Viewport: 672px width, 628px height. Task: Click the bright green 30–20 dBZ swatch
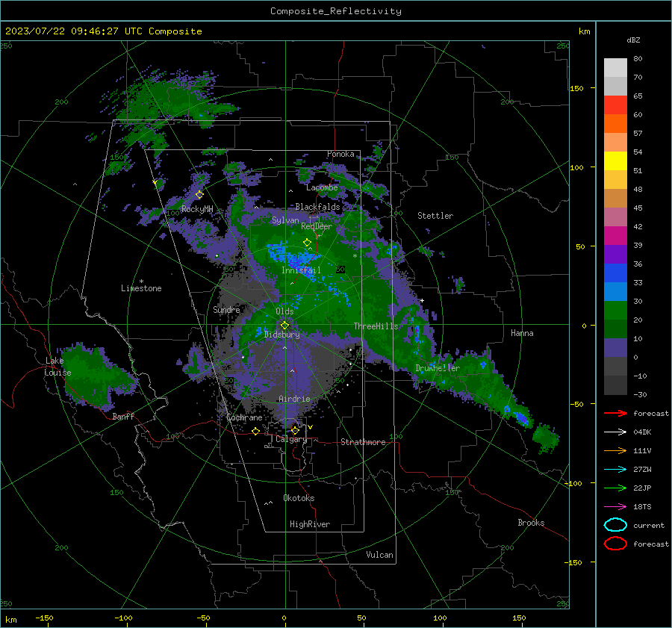[x=615, y=310]
